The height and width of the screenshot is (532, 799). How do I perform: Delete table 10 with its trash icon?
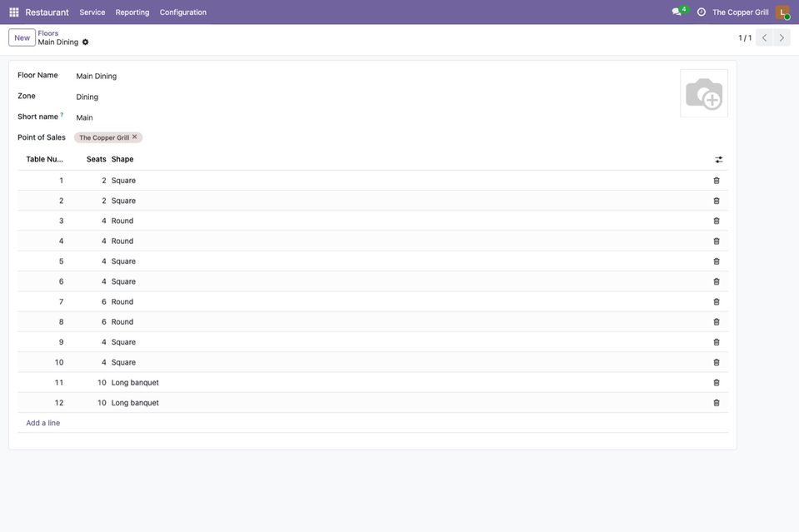(x=717, y=362)
